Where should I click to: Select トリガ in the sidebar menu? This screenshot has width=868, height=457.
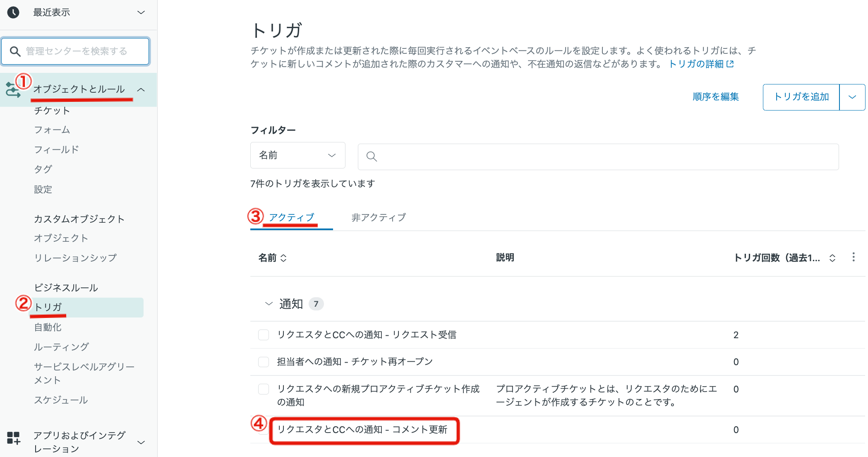[48, 307]
